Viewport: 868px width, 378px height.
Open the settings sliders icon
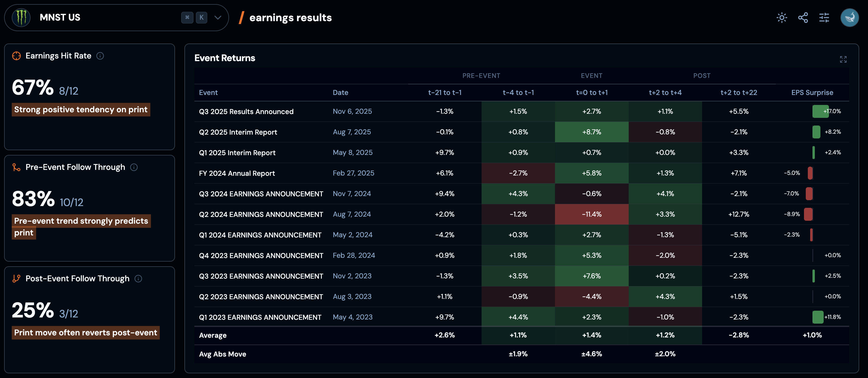[x=824, y=18]
